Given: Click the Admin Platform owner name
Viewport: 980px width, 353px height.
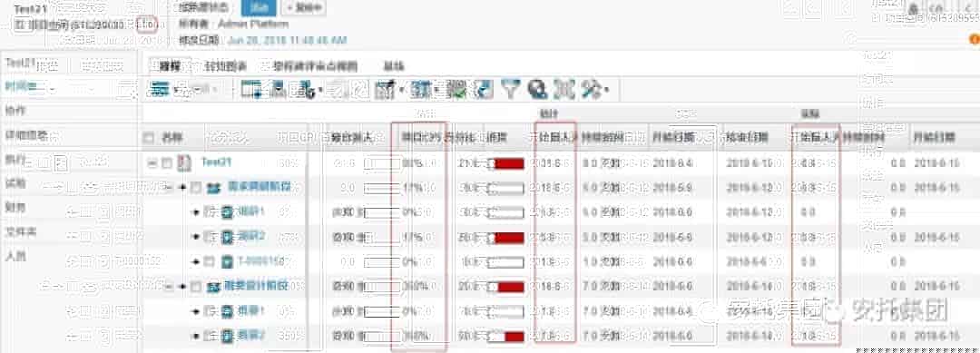Looking at the screenshot, I should [x=253, y=25].
